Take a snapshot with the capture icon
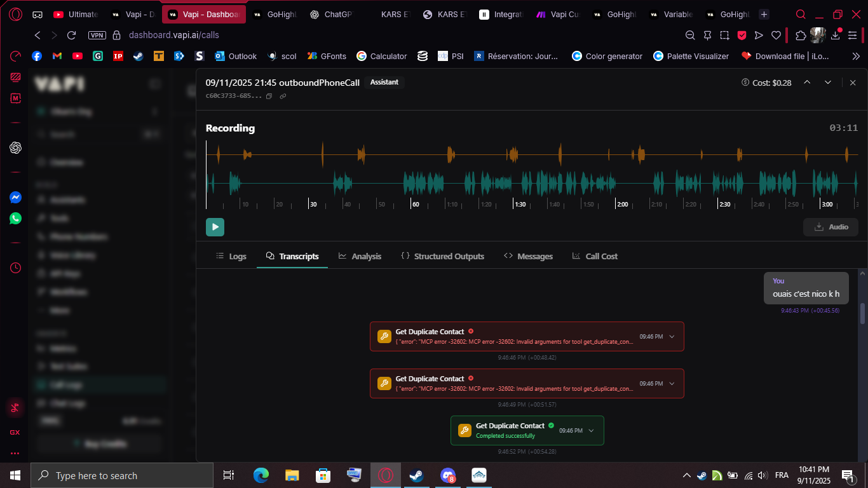868x488 pixels. pyautogui.click(x=724, y=36)
